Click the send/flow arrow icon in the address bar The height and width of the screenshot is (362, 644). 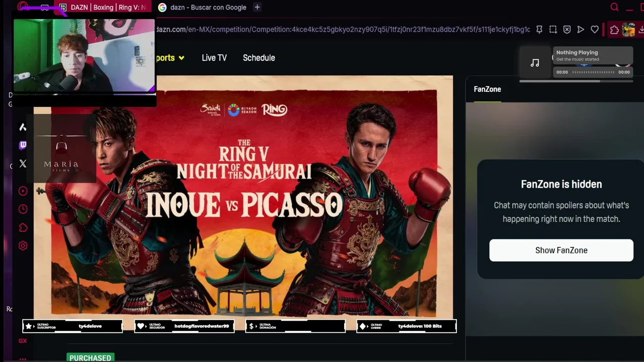[581, 30]
